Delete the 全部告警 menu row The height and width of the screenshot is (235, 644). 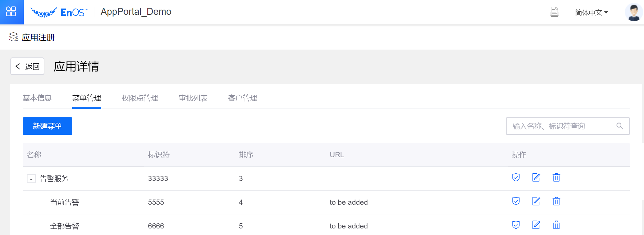pos(556,225)
